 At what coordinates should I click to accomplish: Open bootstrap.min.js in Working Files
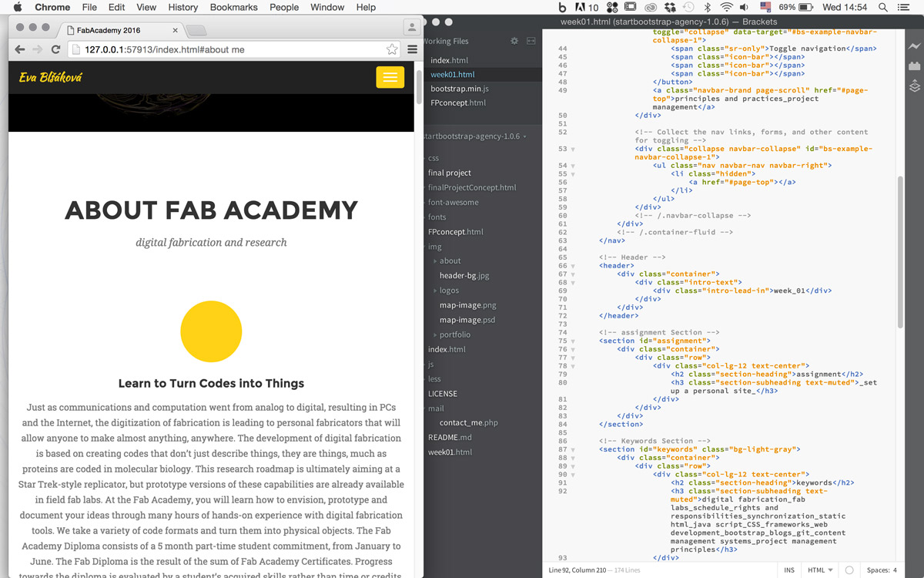tap(459, 89)
